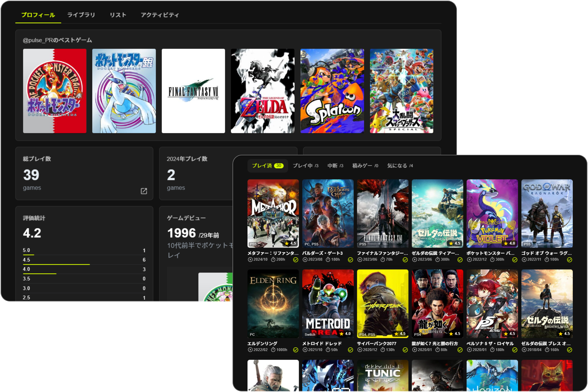588x392 pixels.
Task: Click the check icon under ペルソナ5 ザ・ロイヤル
Action: (515, 350)
